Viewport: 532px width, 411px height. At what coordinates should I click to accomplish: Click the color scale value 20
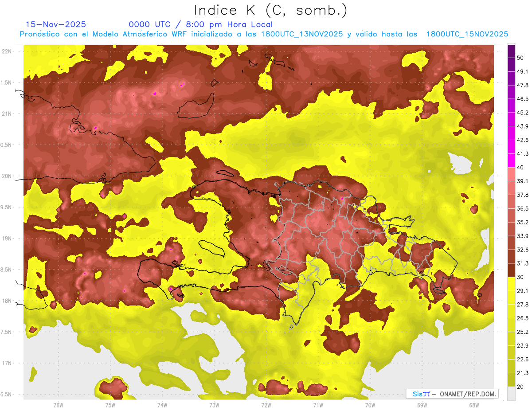click(x=520, y=387)
